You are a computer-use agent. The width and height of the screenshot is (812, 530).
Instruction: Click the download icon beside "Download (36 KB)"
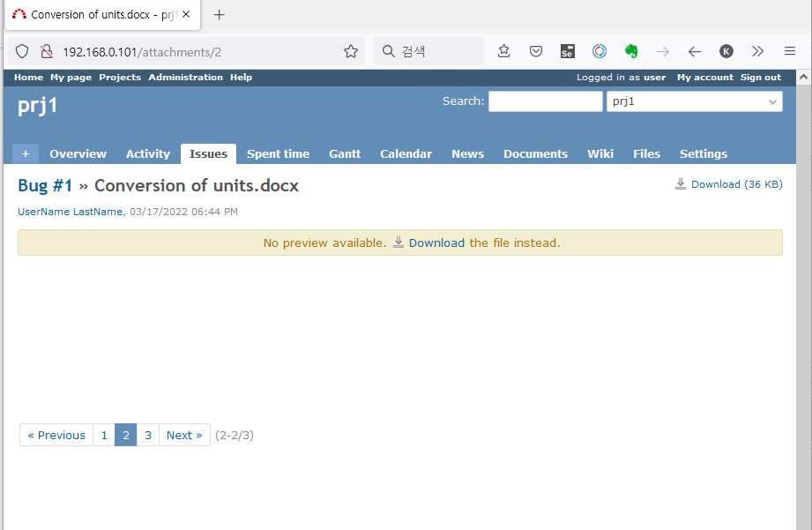pos(680,183)
